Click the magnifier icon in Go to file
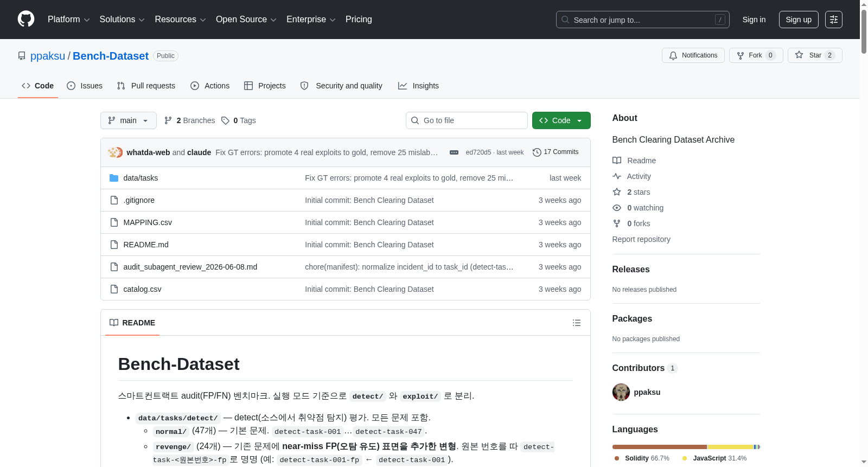The width and height of the screenshot is (868, 467). coord(415,120)
